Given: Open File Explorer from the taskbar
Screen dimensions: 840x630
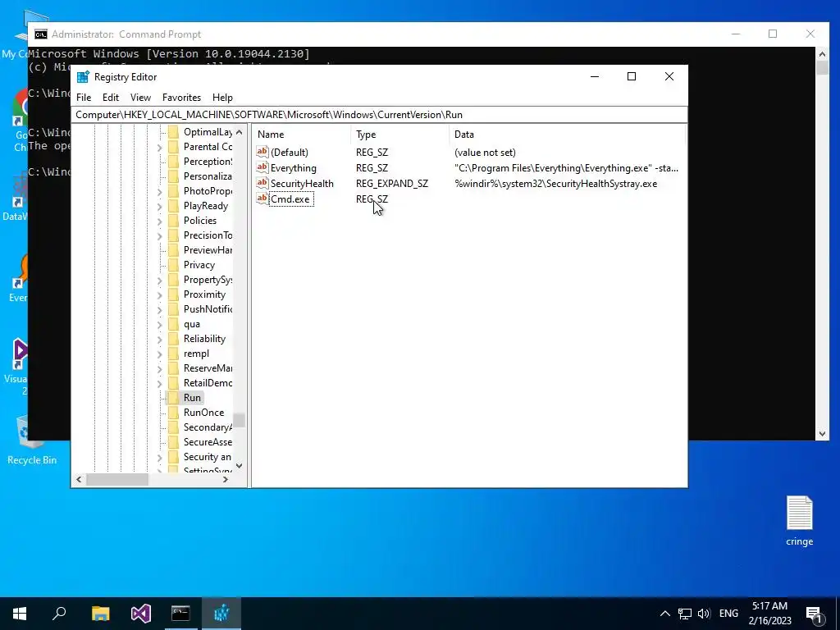Looking at the screenshot, I should [100, 614].
